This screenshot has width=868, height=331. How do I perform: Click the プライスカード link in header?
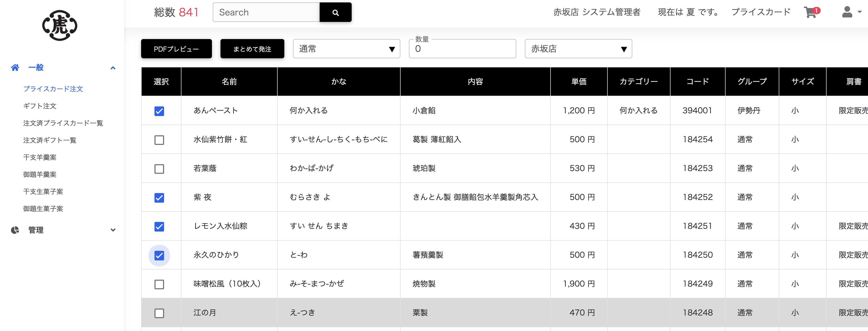tap(760, 12)
